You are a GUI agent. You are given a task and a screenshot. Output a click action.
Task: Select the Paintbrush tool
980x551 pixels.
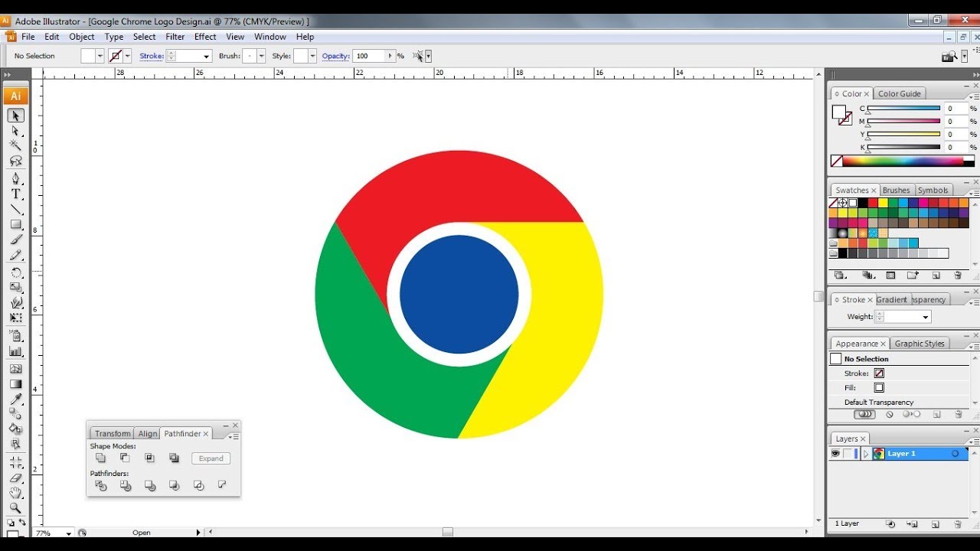[x=15, y=240]
